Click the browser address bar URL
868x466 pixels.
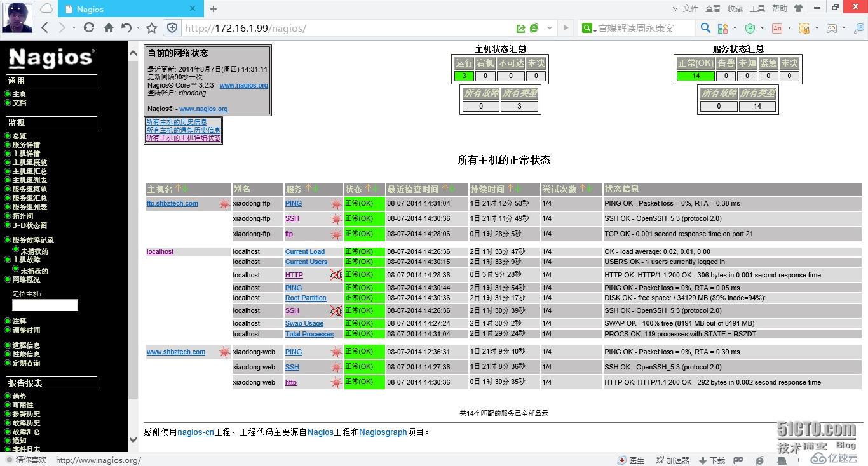click(x=245, y=28)
